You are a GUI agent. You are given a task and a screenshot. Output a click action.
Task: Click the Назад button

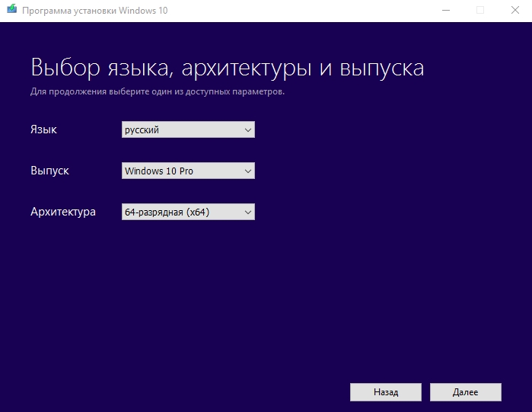click(x=386, y=392)
